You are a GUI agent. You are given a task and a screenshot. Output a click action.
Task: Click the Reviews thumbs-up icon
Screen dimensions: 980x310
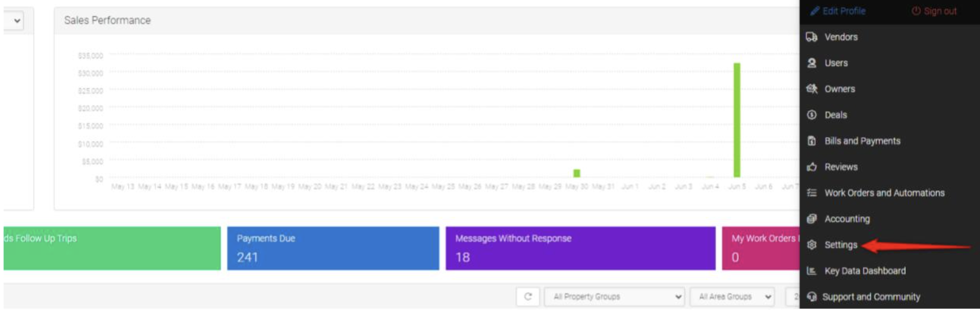click(x=811, y=167)
